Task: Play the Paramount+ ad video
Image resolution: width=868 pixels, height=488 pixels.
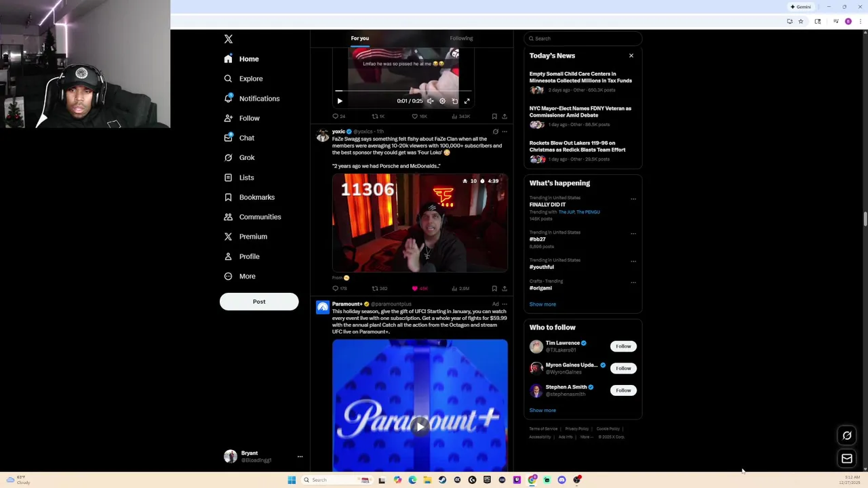Action: [x=420, y=426]
